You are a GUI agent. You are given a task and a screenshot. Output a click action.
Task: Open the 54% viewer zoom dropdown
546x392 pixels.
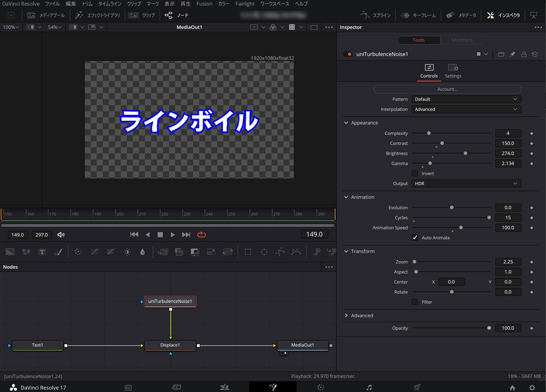click(55, 27)
